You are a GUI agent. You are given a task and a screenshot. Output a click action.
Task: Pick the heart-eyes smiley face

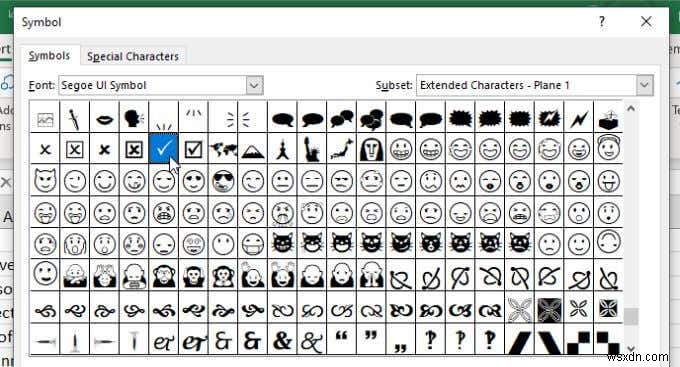193,181
